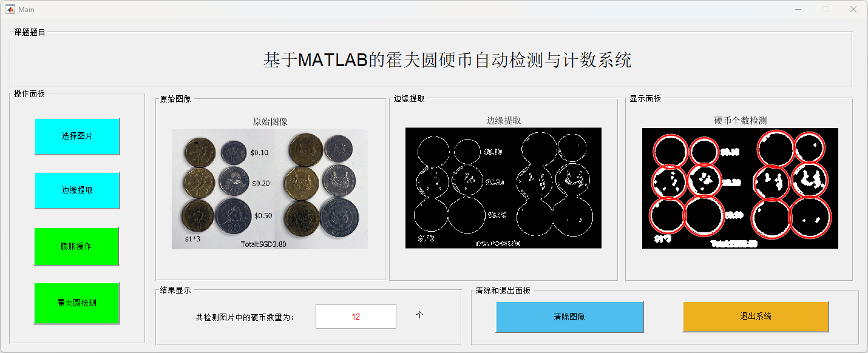Click the coin detection result image
Image resolution: width=868 pixels, height=353 pixels.
click(740, 188)
